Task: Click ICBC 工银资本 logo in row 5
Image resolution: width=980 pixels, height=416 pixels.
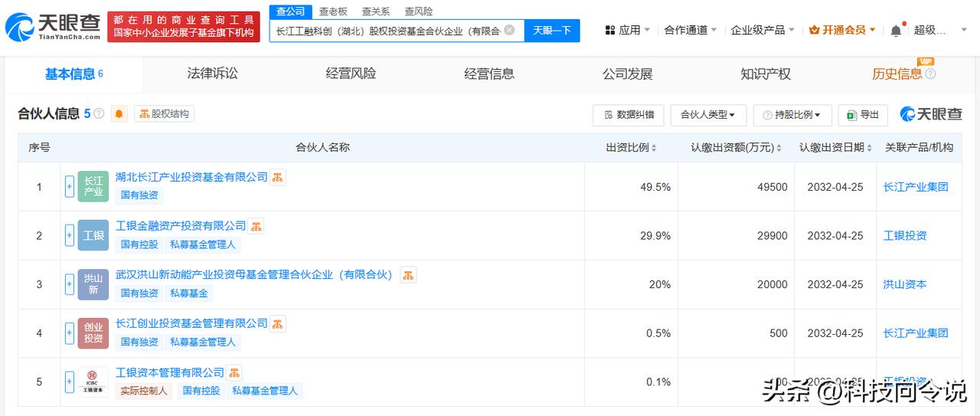Action: tap(93, 382)
